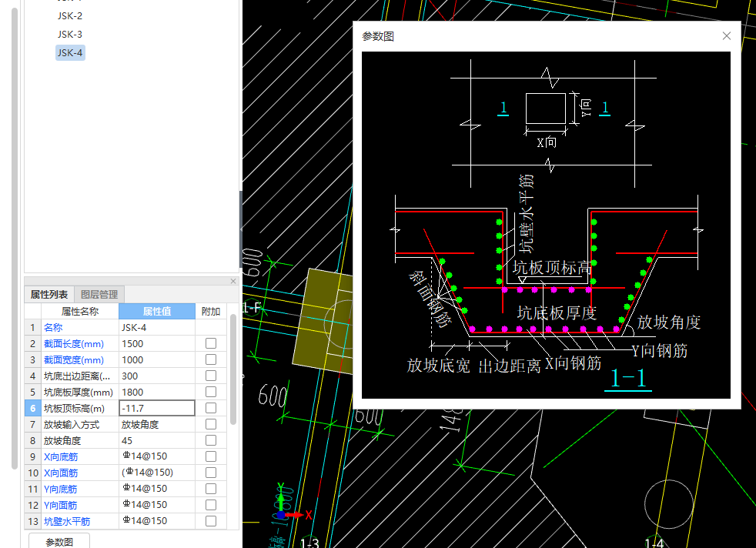Tick the 附加 checkbox for X向面筋

[x=211, y=473]
